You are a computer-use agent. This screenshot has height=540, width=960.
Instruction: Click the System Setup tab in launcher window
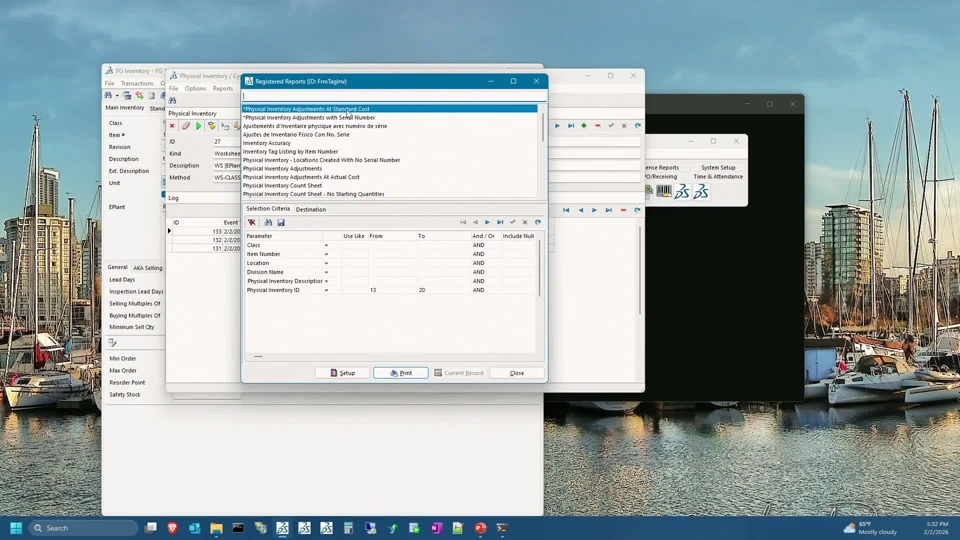coord(718,167)
